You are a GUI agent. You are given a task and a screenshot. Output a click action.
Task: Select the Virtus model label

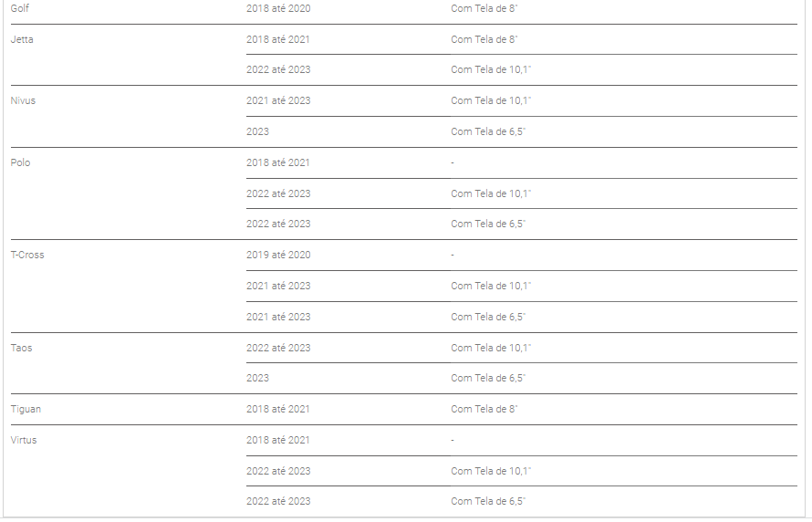[24, 440]
